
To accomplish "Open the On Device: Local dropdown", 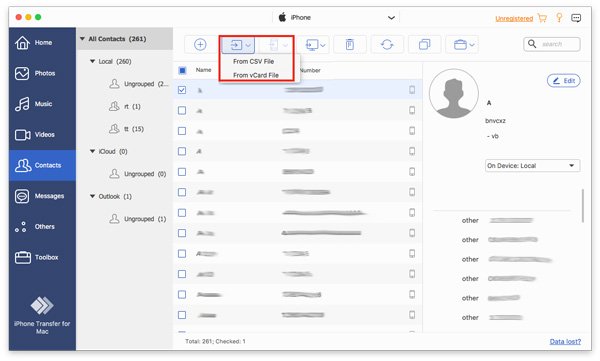I will click(532, 166).
